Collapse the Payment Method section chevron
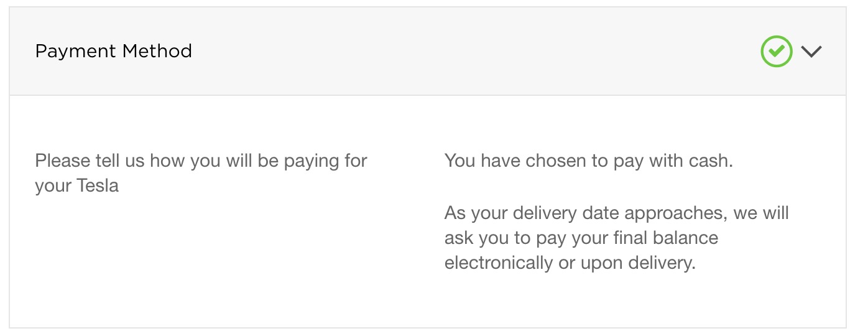 811,52
